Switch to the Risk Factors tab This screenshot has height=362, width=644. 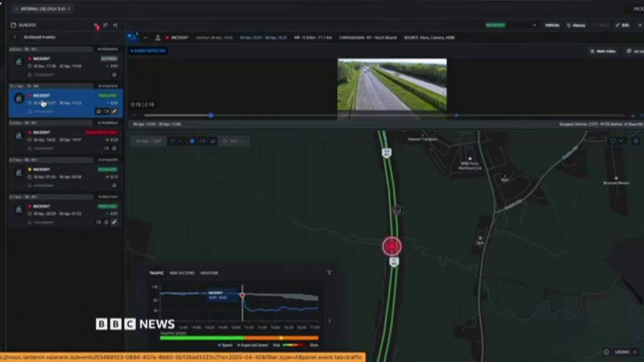pos(182,273)
